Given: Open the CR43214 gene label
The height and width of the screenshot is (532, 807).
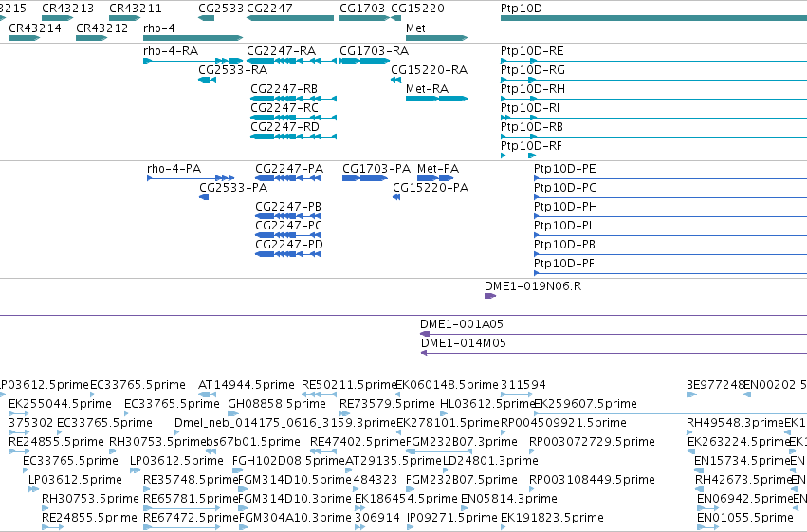Looking at the screenshot, I should coord(35,28).
